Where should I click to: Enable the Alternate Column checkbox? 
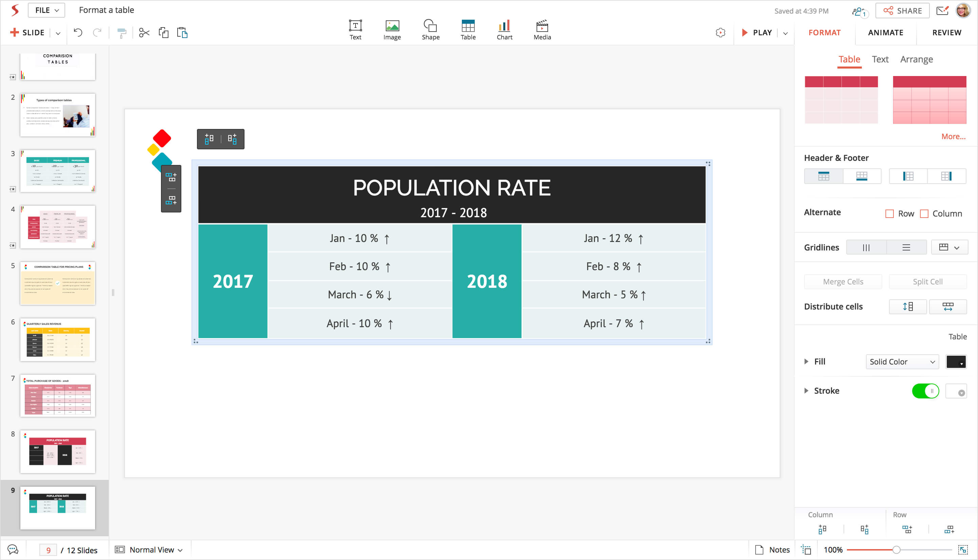(x=924, y=213)
